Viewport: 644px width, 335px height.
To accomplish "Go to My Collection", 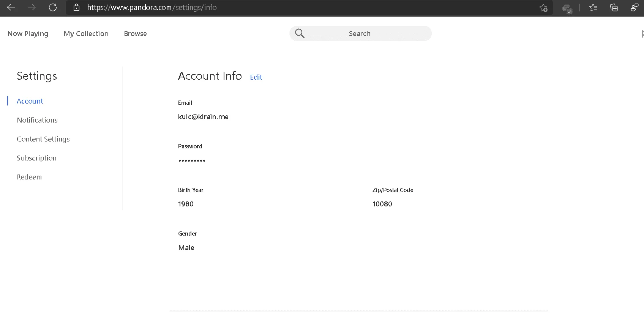I will tap(86, 33).
